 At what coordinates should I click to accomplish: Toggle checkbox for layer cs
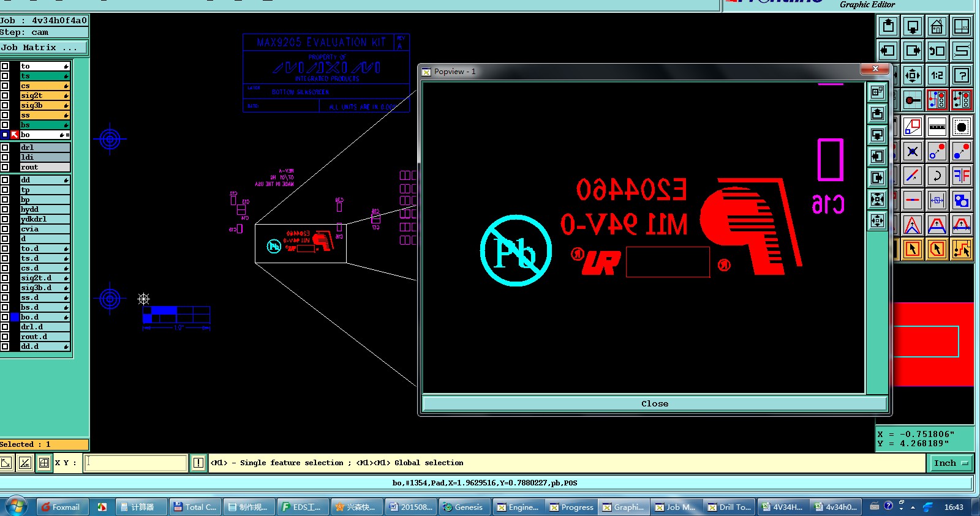pyautogui.click(x=5, y=86)
